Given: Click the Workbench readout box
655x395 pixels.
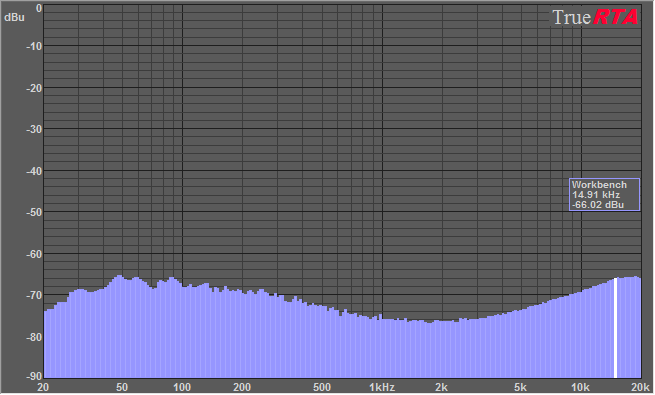Looking at the screenshot, I should 604,195.
